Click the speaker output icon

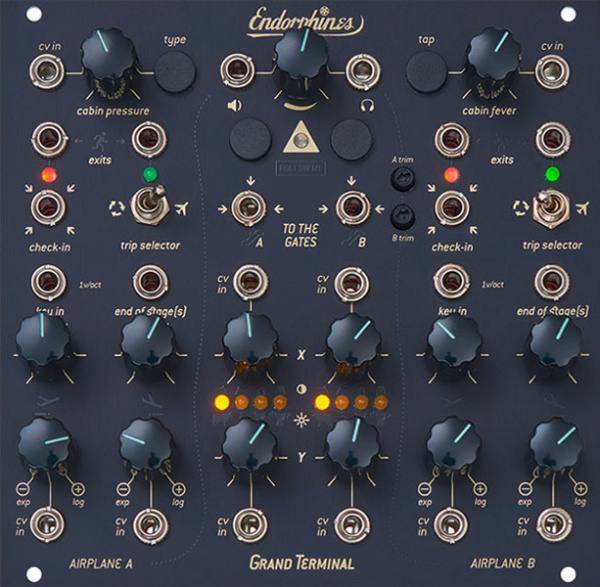click(x=234, y=105)
